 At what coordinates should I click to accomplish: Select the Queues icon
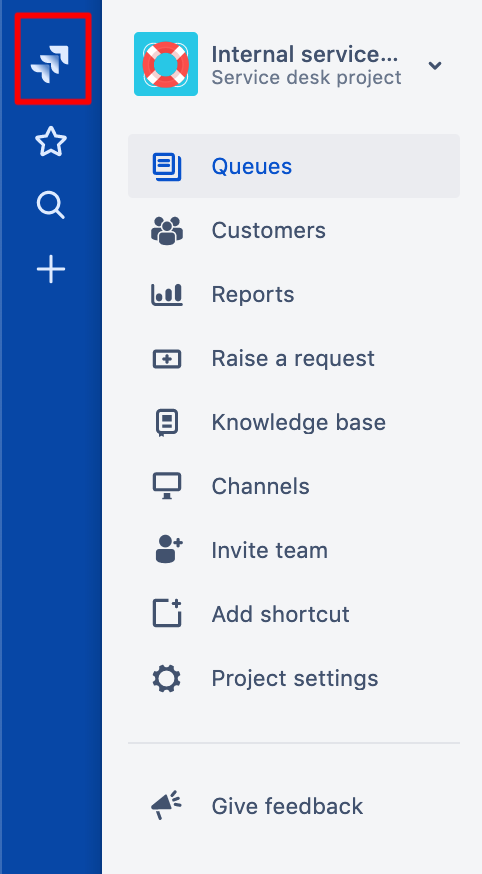coord(167,166)
